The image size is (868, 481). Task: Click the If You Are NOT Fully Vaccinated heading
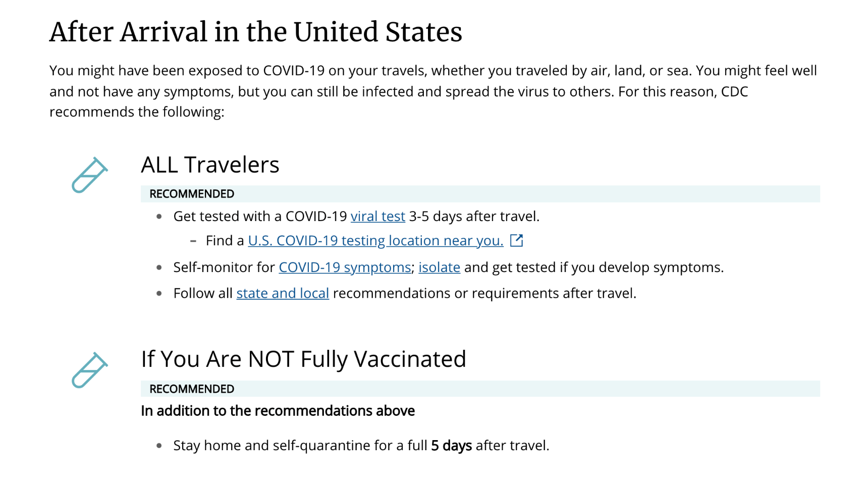(x=303, y=359)
